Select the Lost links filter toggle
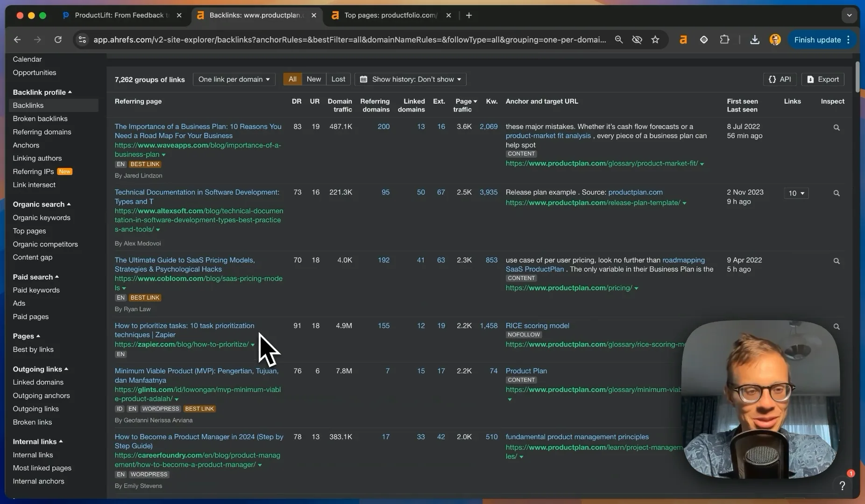 (338, 79)
